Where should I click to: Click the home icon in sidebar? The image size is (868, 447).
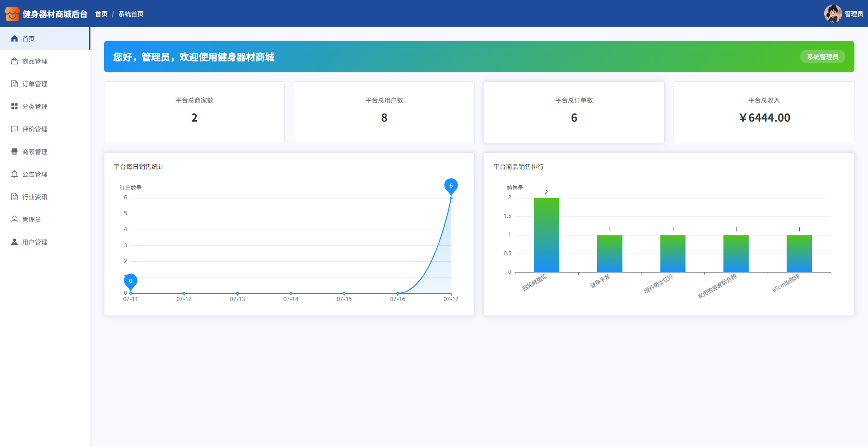coord(14,39)
